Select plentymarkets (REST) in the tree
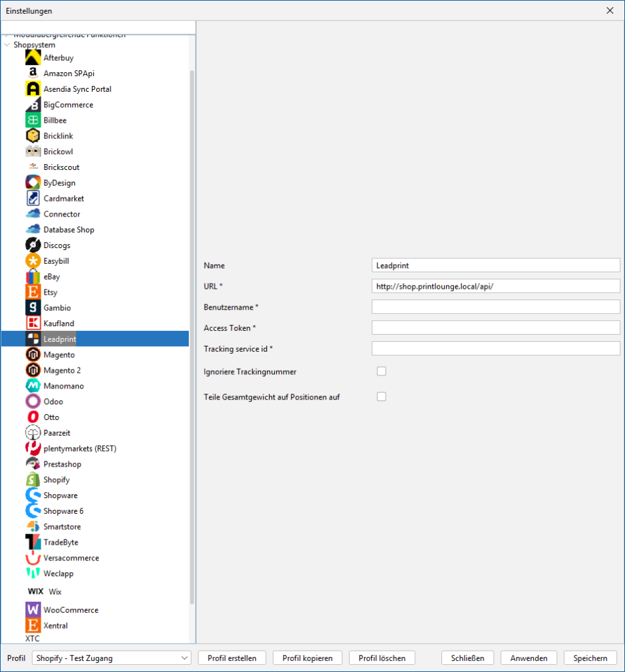 tap(79, 448)
